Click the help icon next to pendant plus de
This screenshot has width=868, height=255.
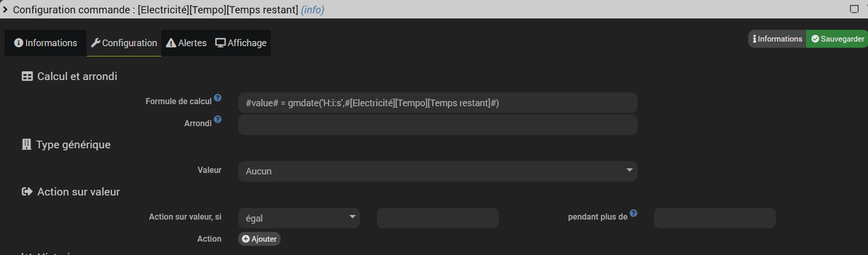click(x=633, y=213)
